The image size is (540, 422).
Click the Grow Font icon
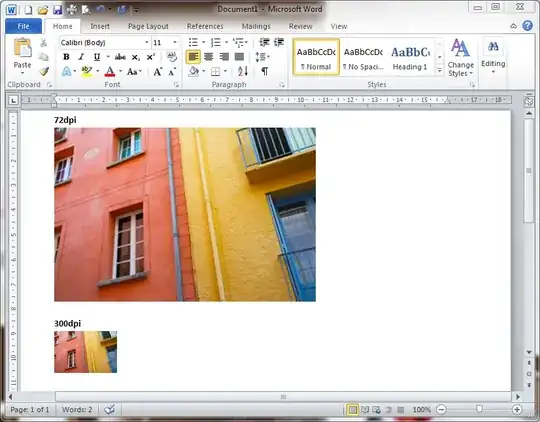(x=158, y=72)
